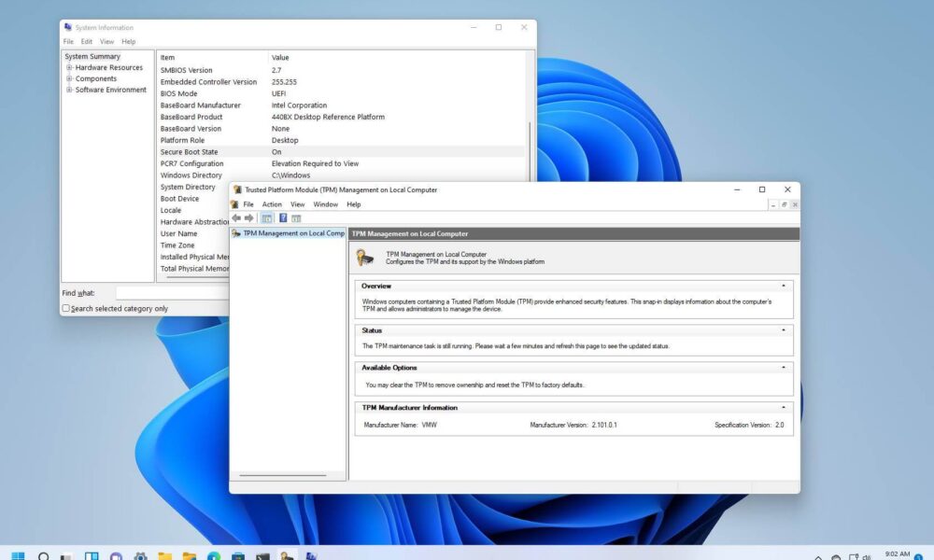Viewport: 934px width, 560px height.
Task: Open Help using the toolbar question mark icon
Action: (x=283, y=217)
